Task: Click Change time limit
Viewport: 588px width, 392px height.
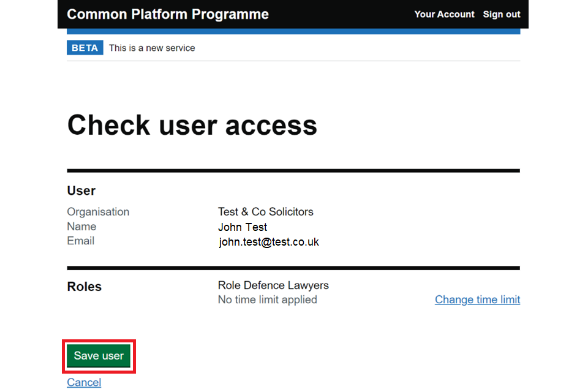Action: (477, 300)
